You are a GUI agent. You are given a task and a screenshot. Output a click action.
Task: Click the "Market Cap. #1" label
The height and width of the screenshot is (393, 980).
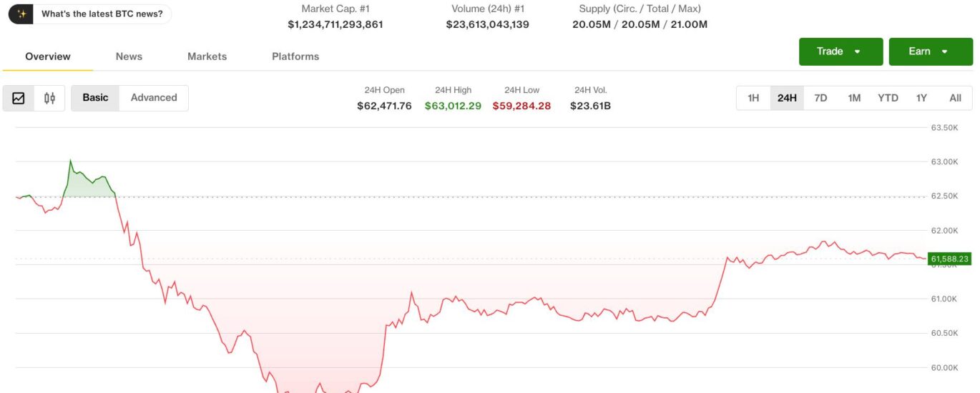335,9
